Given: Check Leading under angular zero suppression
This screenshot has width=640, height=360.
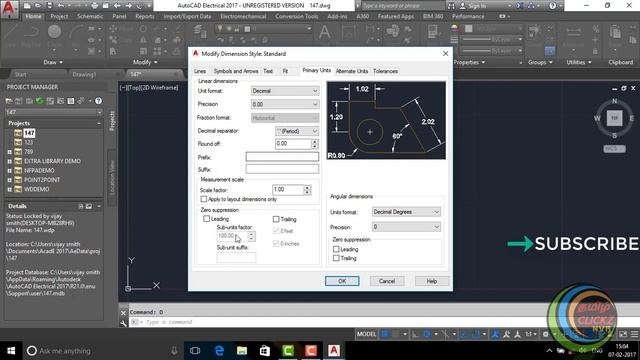Looking at the screenshot, I should coord(336,249).
